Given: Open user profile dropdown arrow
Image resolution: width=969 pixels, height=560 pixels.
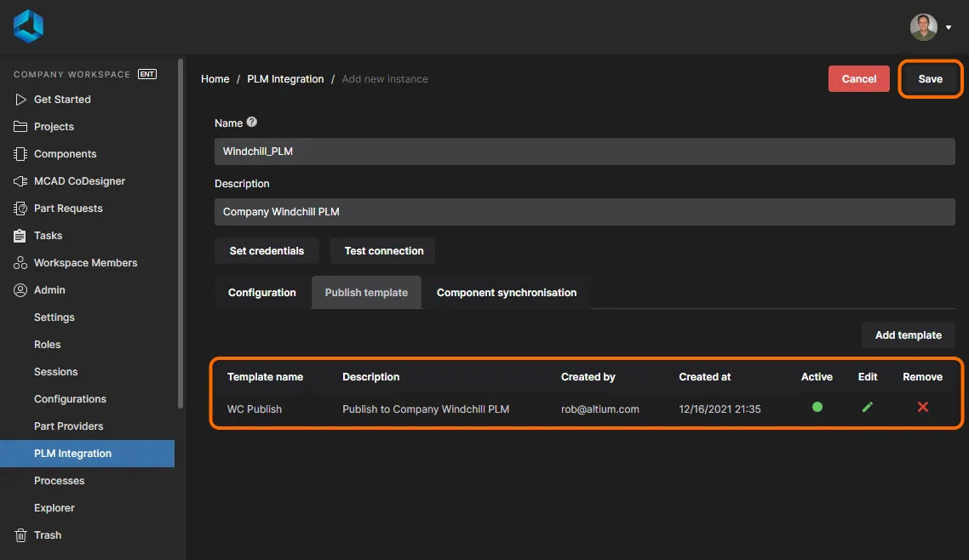Looking at the screenshot, I should coord(949,27).
